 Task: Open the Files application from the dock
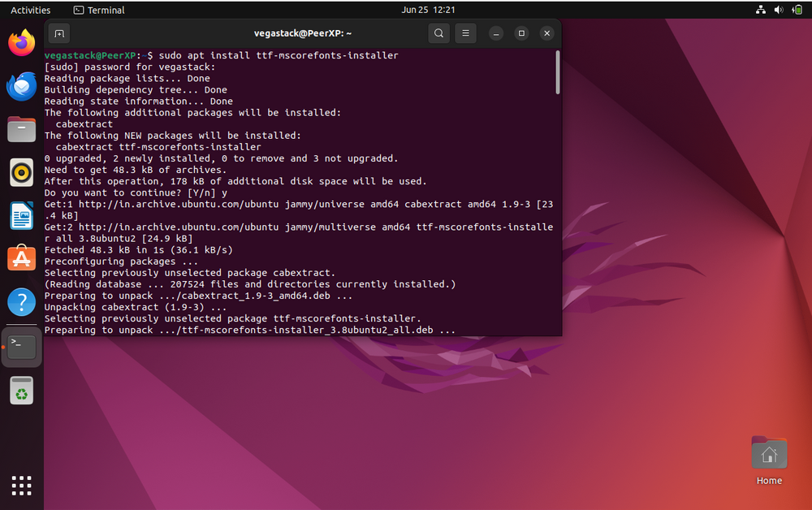21,128
